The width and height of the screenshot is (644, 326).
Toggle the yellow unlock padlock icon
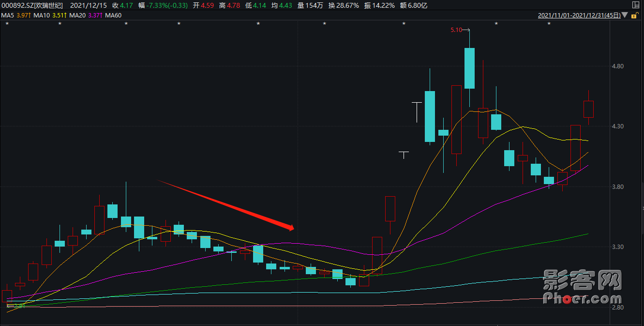pos(634,16)
